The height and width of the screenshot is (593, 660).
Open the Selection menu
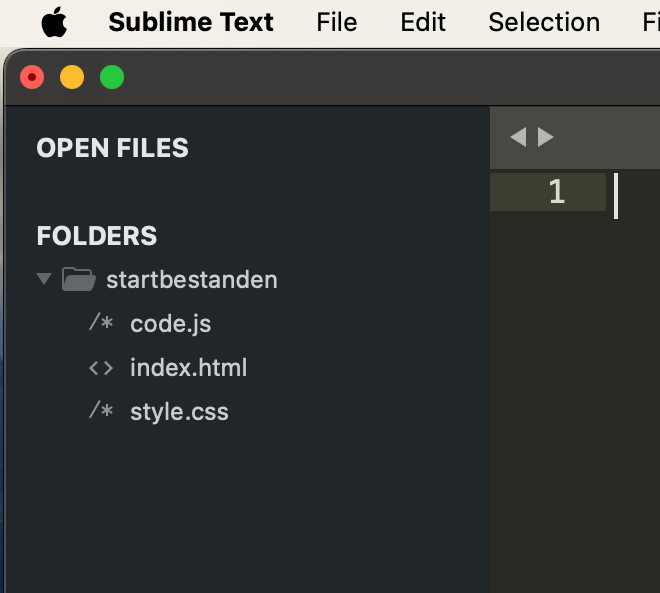tap(544, 22)
